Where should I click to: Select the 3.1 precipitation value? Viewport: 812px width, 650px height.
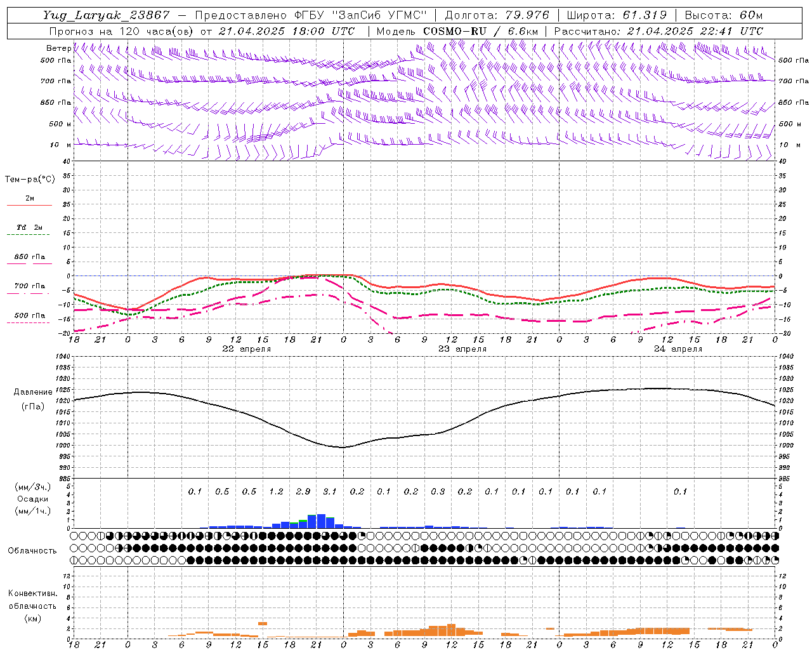[x=330, y=491]
